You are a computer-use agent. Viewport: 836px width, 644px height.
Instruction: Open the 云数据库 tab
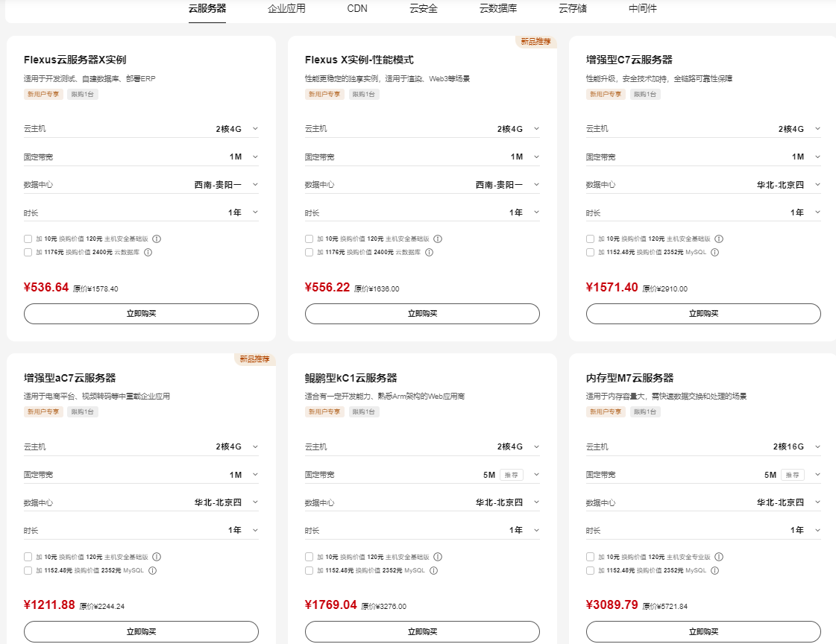click(498, 8)
